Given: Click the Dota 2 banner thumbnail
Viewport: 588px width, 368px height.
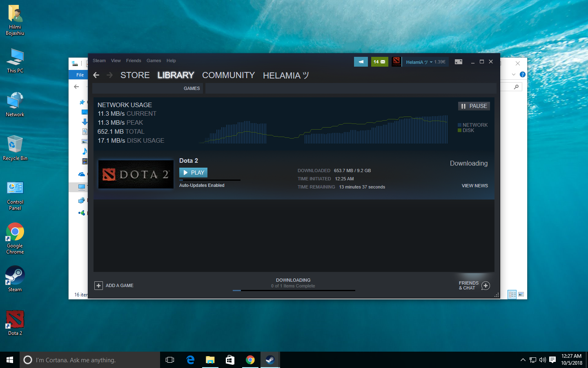Looking at the screenshot, I should (136, 174).
